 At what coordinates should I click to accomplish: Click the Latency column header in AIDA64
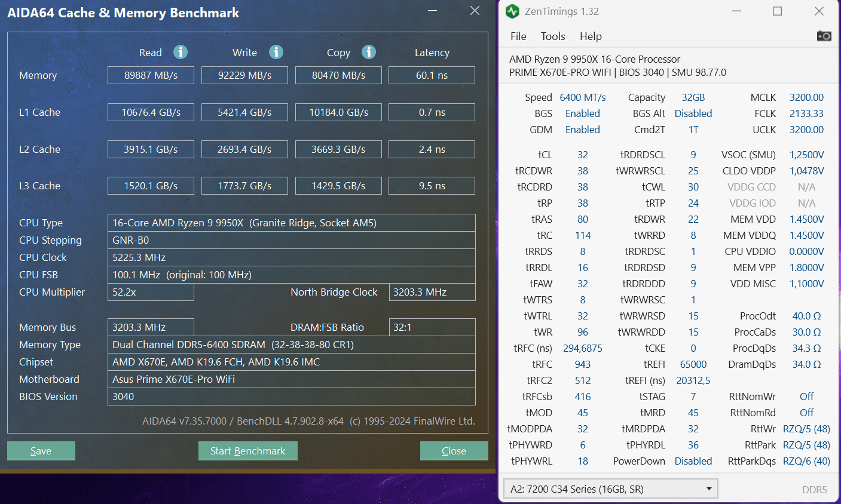pyautogui.click(x=432, y=53)
